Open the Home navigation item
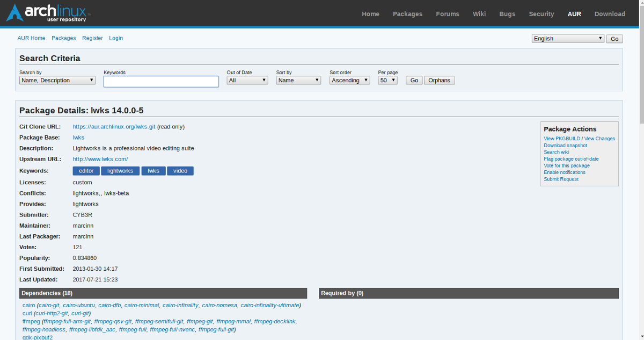 click(370, 14)
